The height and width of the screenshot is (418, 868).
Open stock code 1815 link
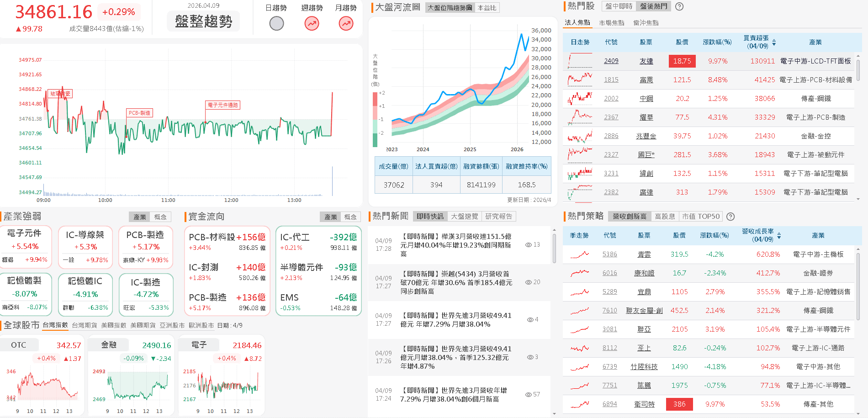(611, 80)
